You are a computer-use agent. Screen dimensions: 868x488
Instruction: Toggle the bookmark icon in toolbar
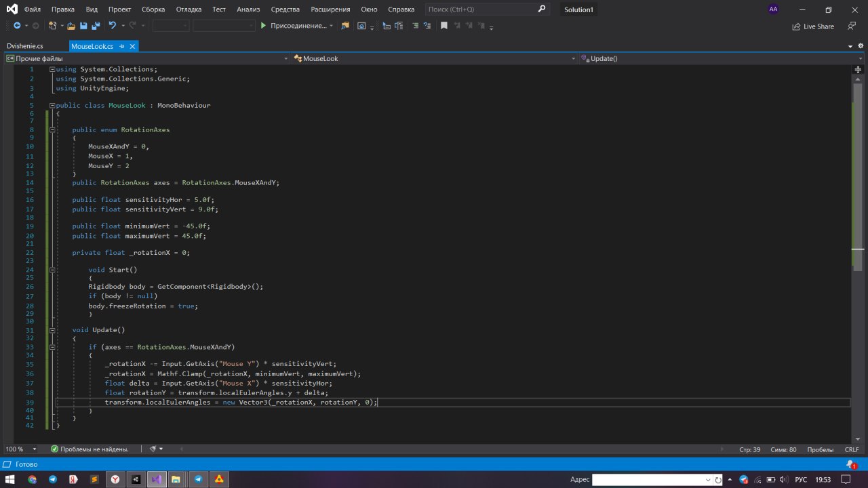[x=444, y=26]
